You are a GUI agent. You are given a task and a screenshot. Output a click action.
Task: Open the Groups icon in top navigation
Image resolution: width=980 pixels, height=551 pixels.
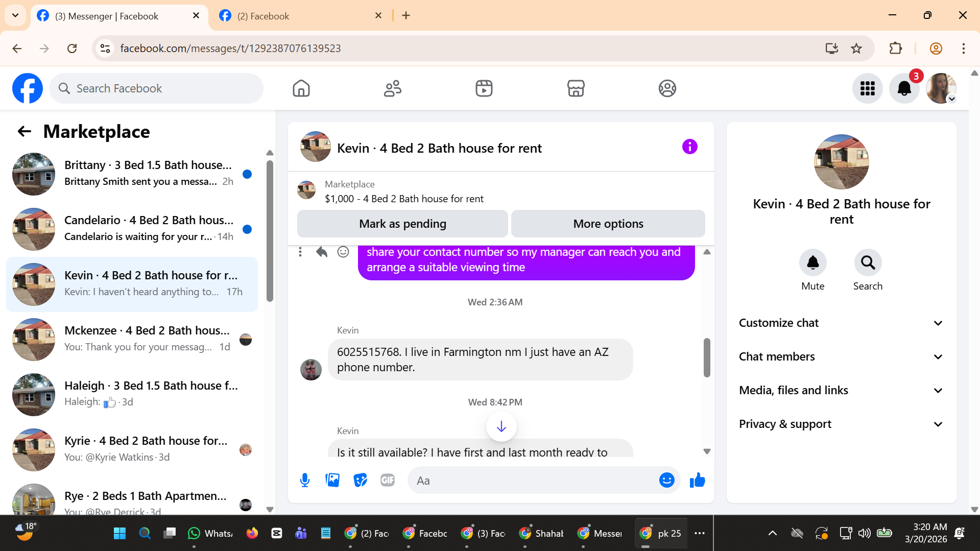coord(667,88)
